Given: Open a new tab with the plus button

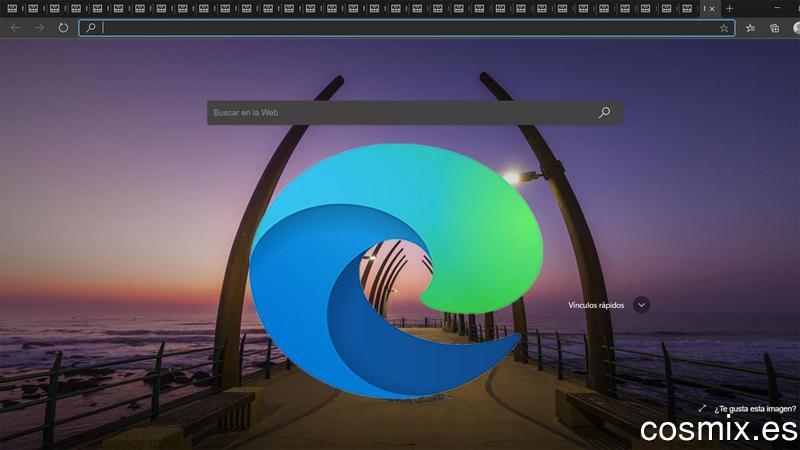Looking at the screenshot, I should 730,8.
